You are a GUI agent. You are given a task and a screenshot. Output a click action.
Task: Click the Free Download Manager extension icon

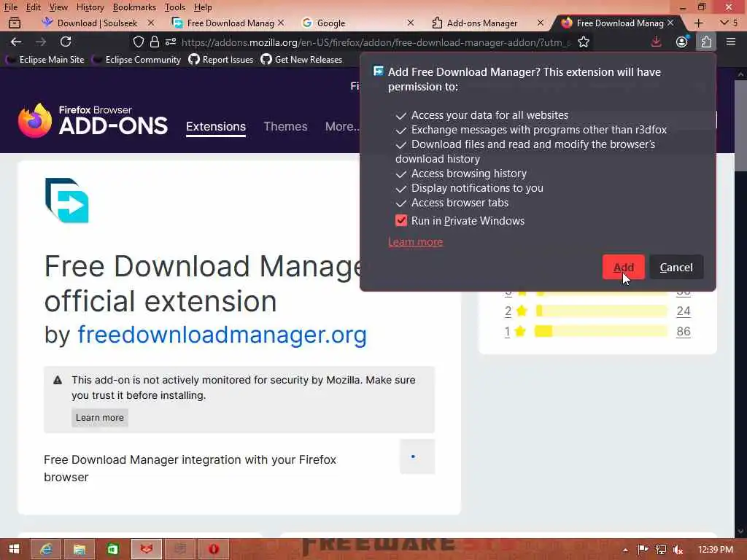[x=67, y=200]
